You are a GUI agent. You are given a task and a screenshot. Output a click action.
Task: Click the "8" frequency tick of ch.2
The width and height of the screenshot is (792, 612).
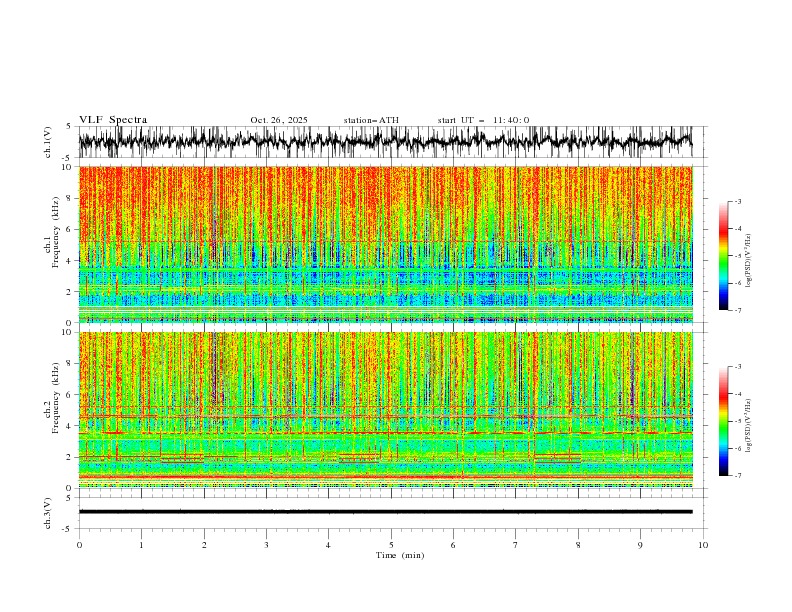[x=71, y=364]
